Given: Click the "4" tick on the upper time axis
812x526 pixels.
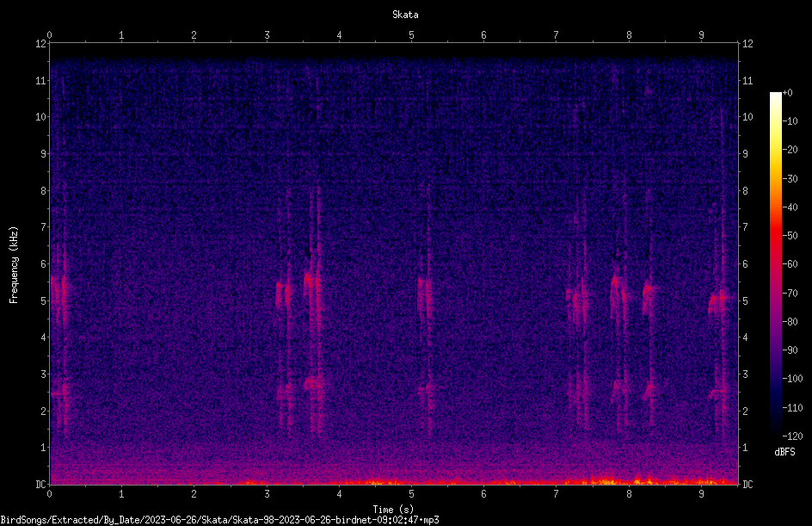Looking at the screenshot, I should click(339, 35).
